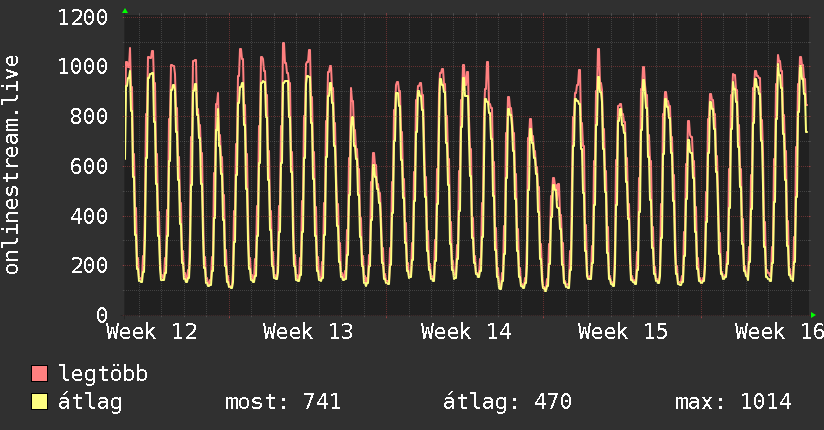Click the yellow átlag legend swatch

point(40,403)
